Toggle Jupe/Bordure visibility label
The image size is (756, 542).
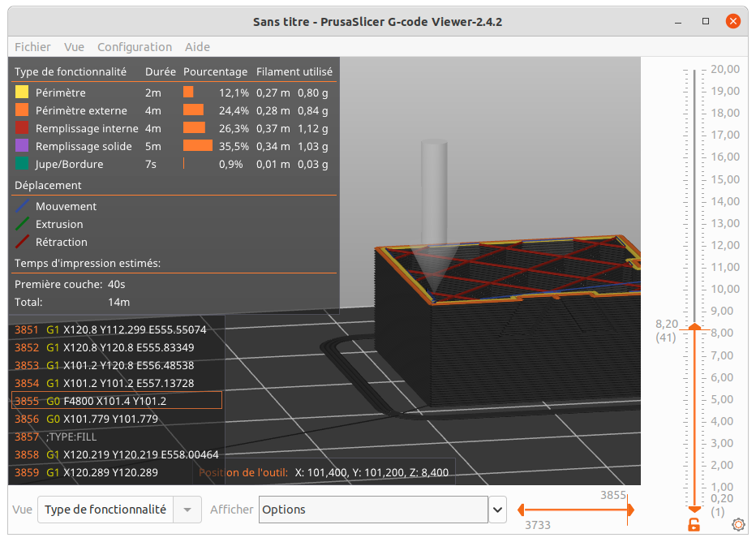point(70,164)
